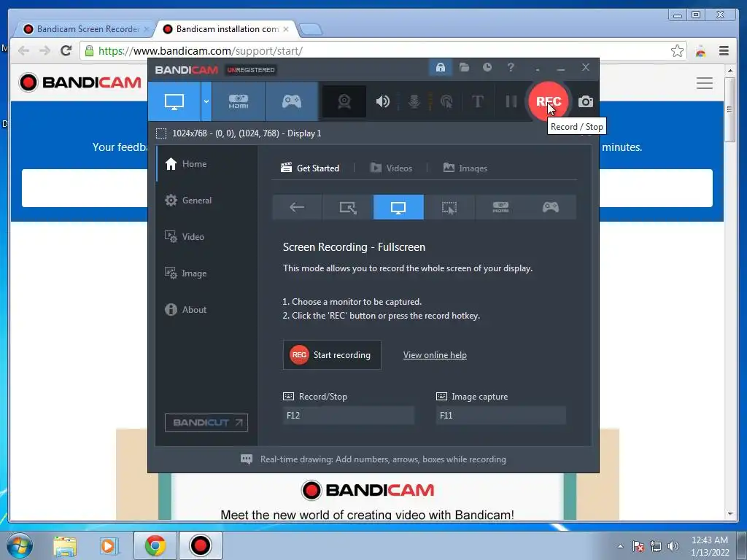Toggle speaker sound icon
The image size is (747, 560).
click(382, 101)
